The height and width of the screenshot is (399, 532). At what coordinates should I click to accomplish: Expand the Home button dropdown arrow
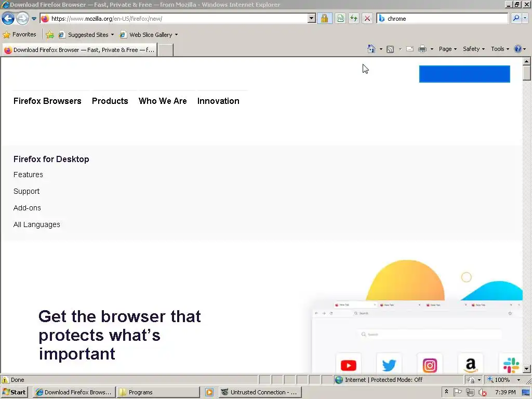click(381, 49)
